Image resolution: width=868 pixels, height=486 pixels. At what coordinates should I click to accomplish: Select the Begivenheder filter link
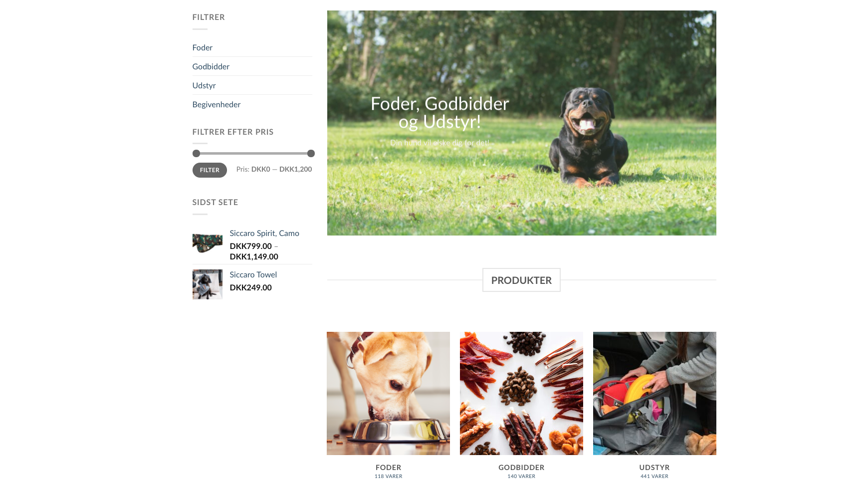click(216, 105)
